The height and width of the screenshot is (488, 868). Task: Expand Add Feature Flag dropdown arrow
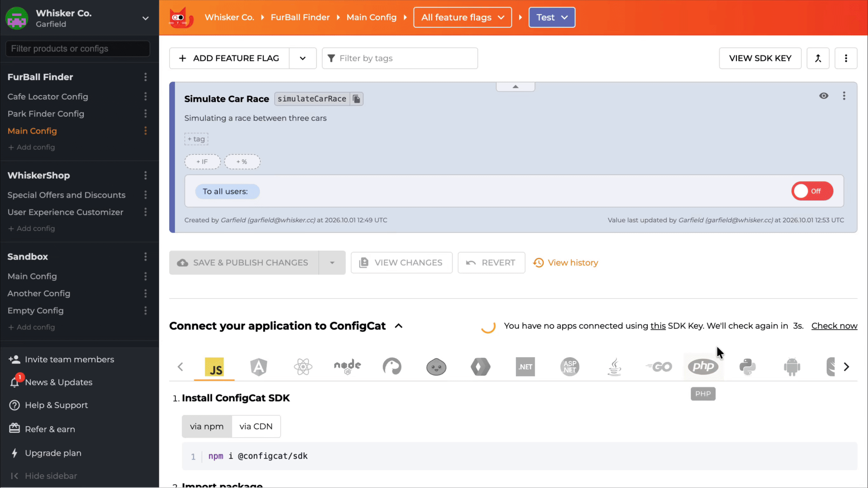(x=302, y=58)
